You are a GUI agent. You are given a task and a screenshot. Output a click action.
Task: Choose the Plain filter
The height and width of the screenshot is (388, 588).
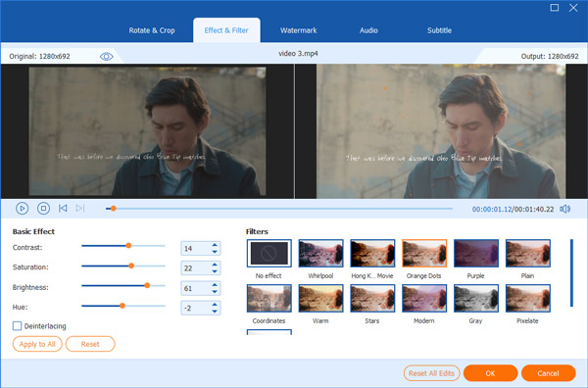coord(527,254)
